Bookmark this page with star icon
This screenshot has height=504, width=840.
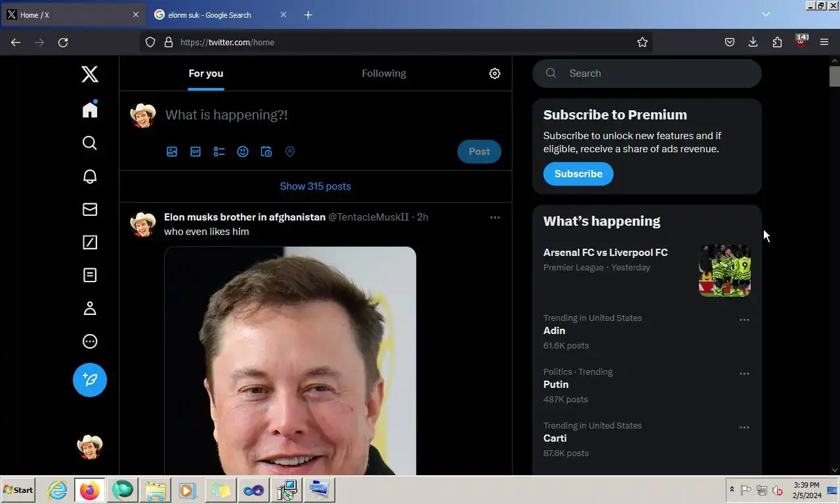(642, 43)
